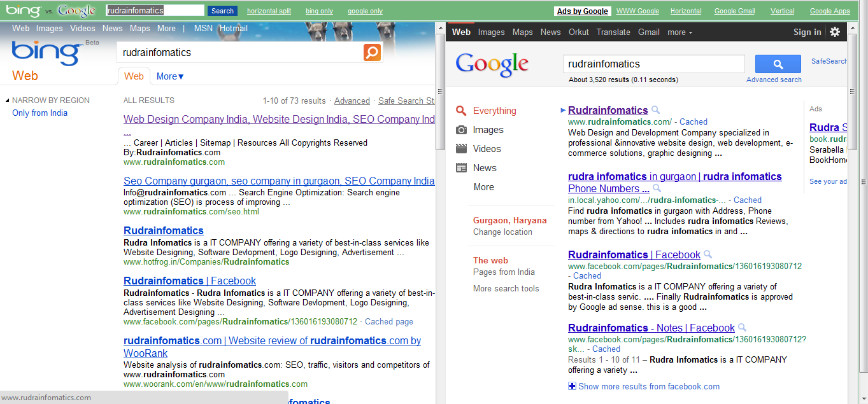Click Ads by Google link

(582, 11)
